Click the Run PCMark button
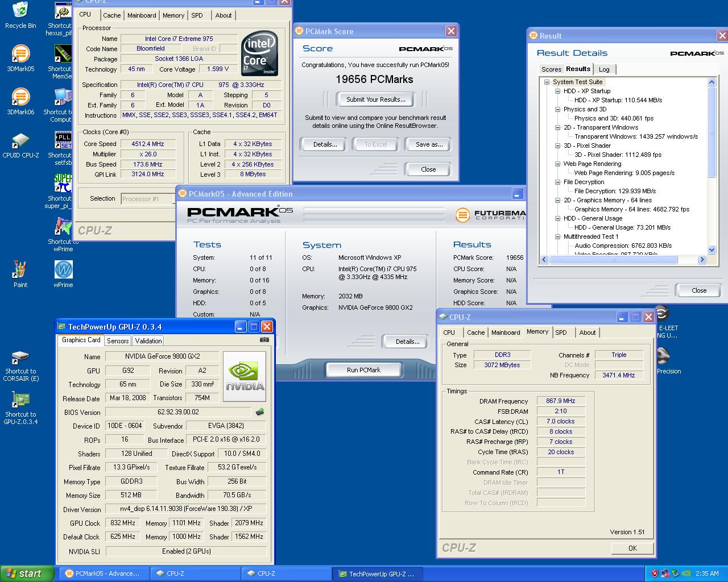 point(363,370)
